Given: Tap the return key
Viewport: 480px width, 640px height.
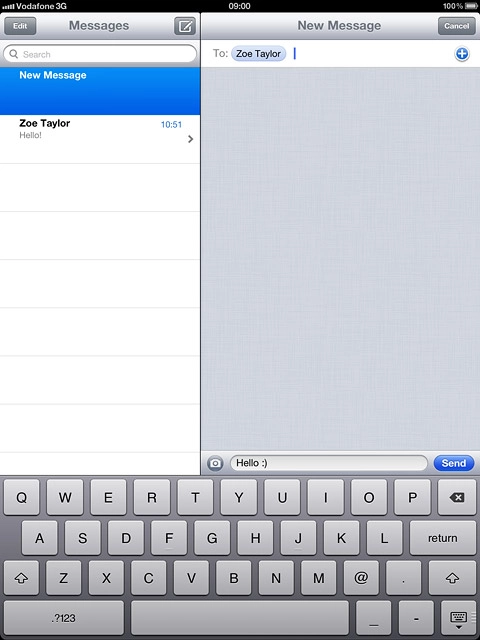Looking at the screenshot, I should (x=442, y=538).
